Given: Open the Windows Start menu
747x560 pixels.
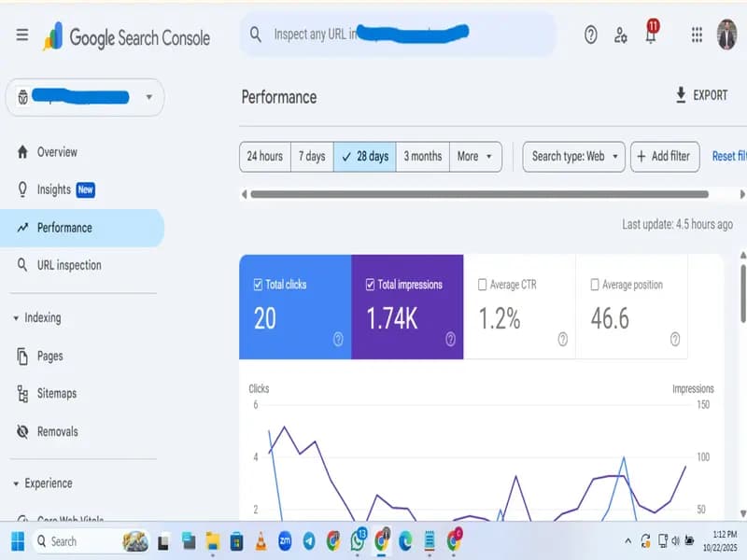Looking at the screenshot, I should (x=18, y=541).
